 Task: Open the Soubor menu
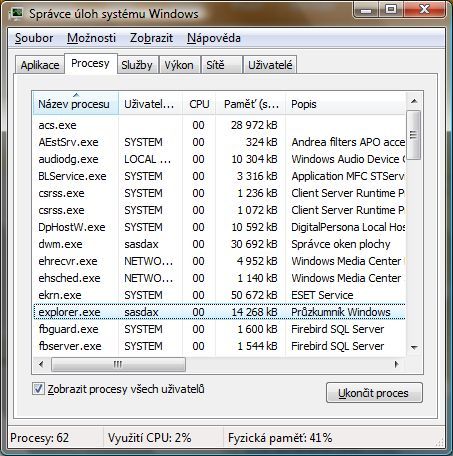pyautogui.click(x=34, y=38)
